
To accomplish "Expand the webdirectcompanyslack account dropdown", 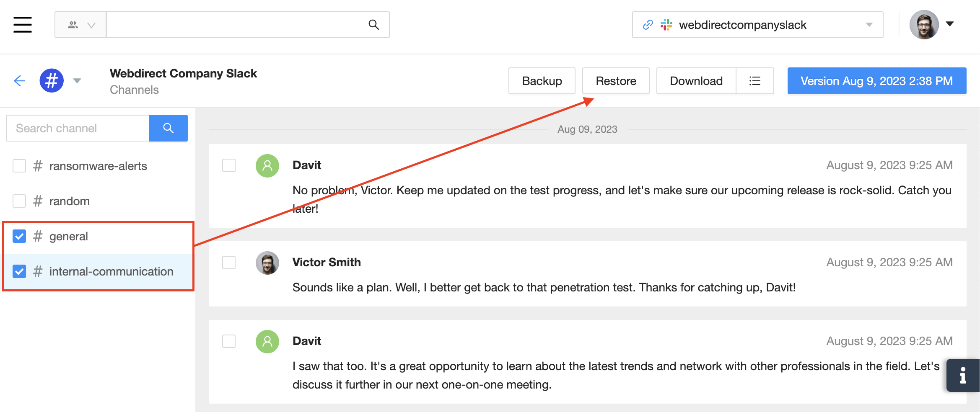I will tap(869, 25).
